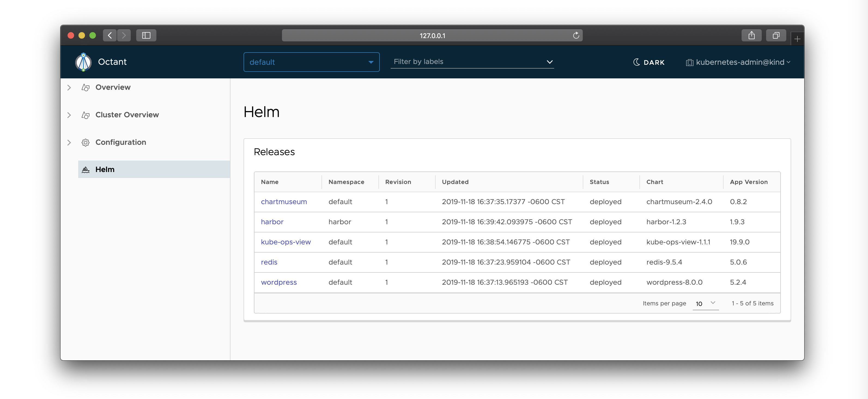
Task: Minimize the Safari window with yellow button
Action: pyautogui.click(x=81, y=35)
